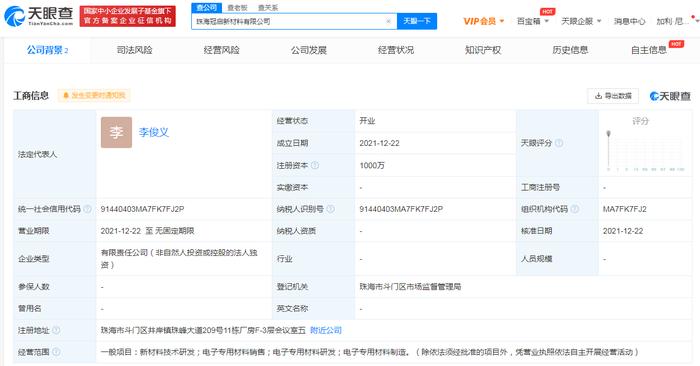Screen dimensions: 700x366
Task: Open the info icon beside 统一社会信用代码
Action: tap(88, 209)
